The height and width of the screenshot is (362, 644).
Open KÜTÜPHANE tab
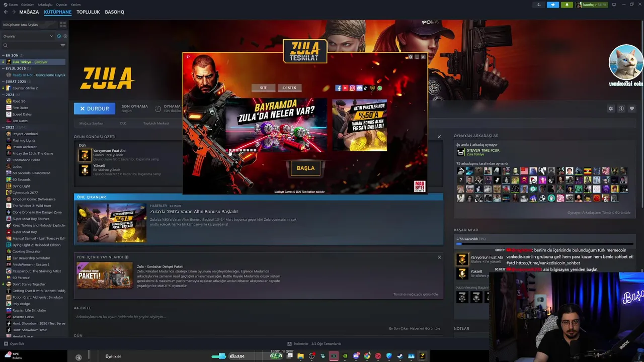coord(58,12)
